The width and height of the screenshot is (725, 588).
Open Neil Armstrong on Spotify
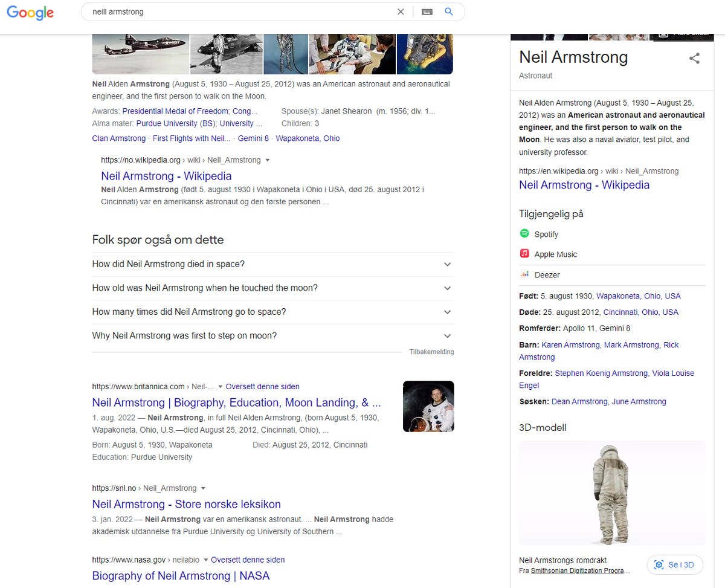[x=547, y=234]
